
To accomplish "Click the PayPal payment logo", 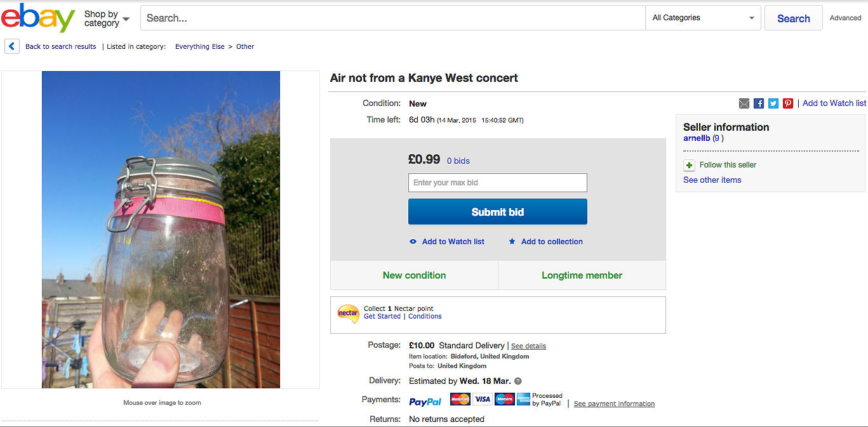I will [x=425, y=400].
